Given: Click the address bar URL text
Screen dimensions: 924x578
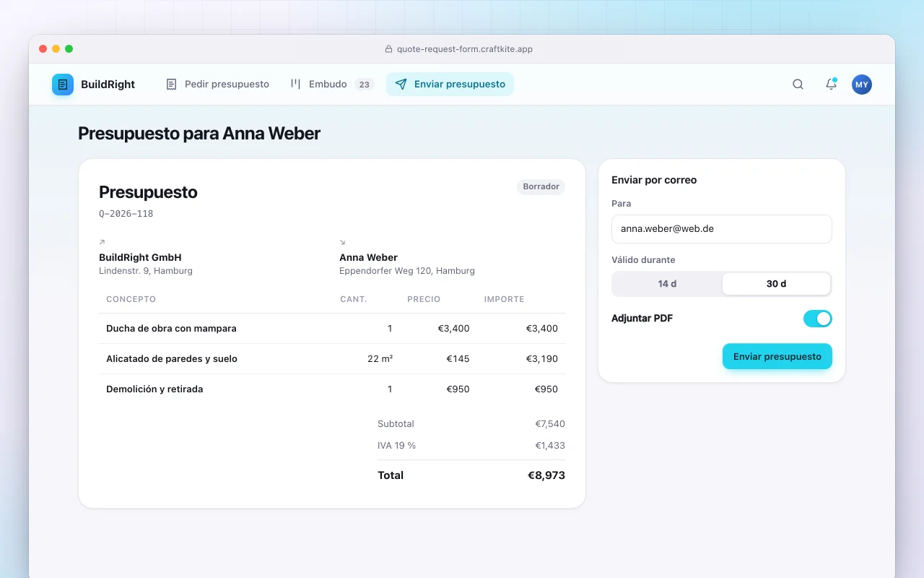Looking at the screenshot, I should [465, 49].
